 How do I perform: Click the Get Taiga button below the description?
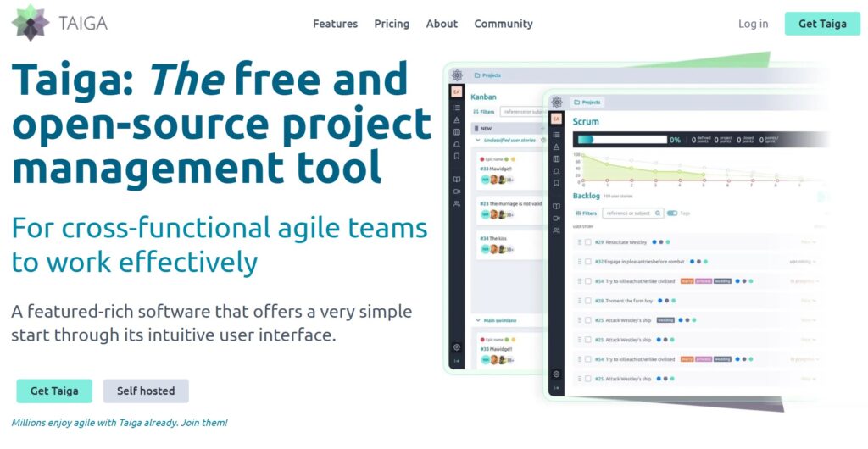[54, 391]
